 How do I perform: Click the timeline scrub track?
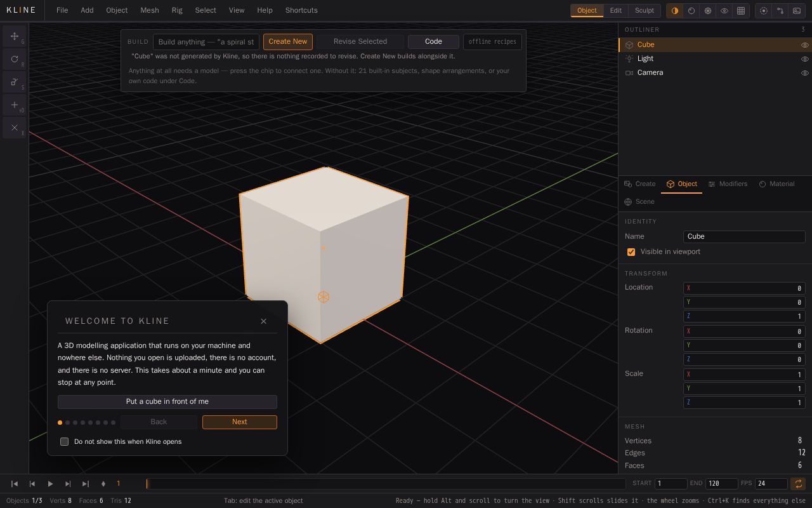coord(386,484)
